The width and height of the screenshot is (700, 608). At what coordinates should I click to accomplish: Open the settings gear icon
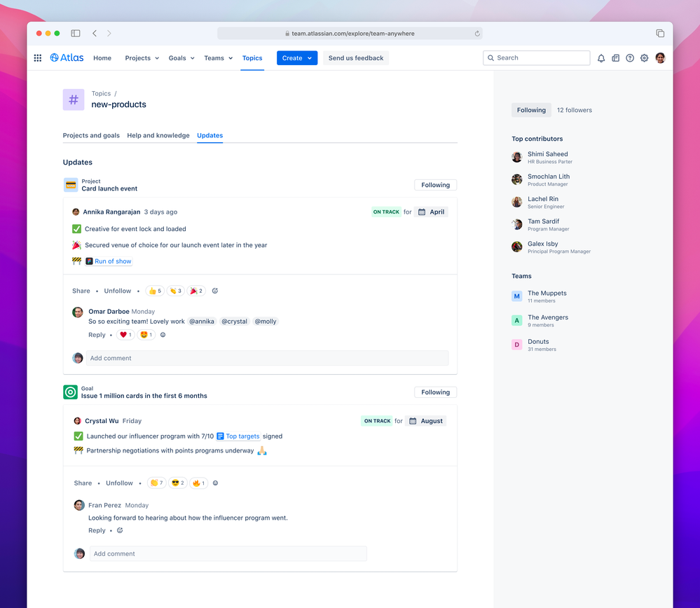click(x=644, y=58)
